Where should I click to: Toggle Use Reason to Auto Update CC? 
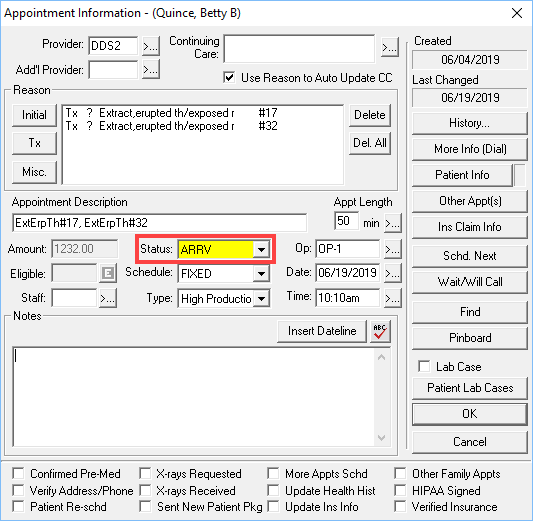coord(229,77)
